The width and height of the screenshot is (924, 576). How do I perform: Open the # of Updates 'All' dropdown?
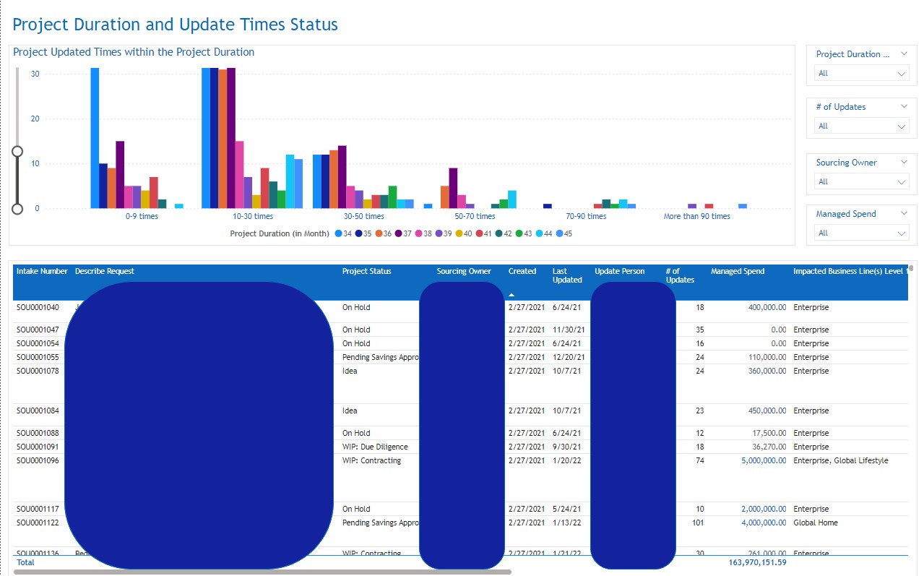861,126
